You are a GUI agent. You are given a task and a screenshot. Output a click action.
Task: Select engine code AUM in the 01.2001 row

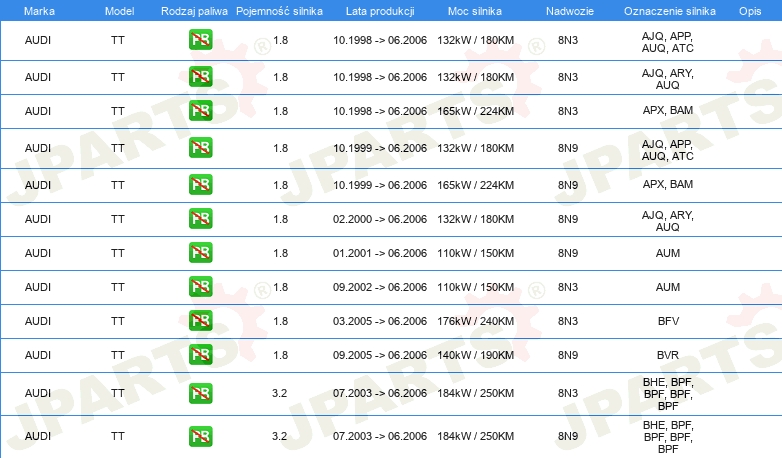point(668,253)
